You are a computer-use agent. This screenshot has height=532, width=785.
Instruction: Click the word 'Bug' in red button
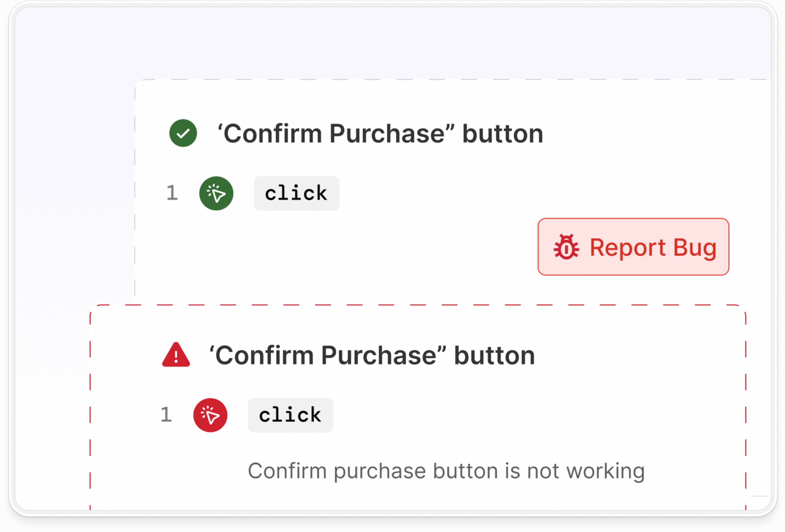click(x=695, y=248)
